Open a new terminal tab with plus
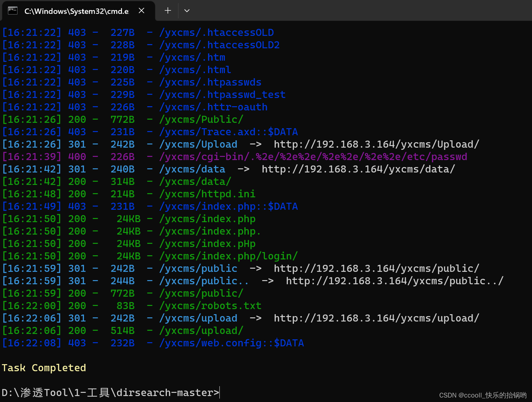Viewport: 532px width, 402px height. pyautogui.click(x=168, y=11)
